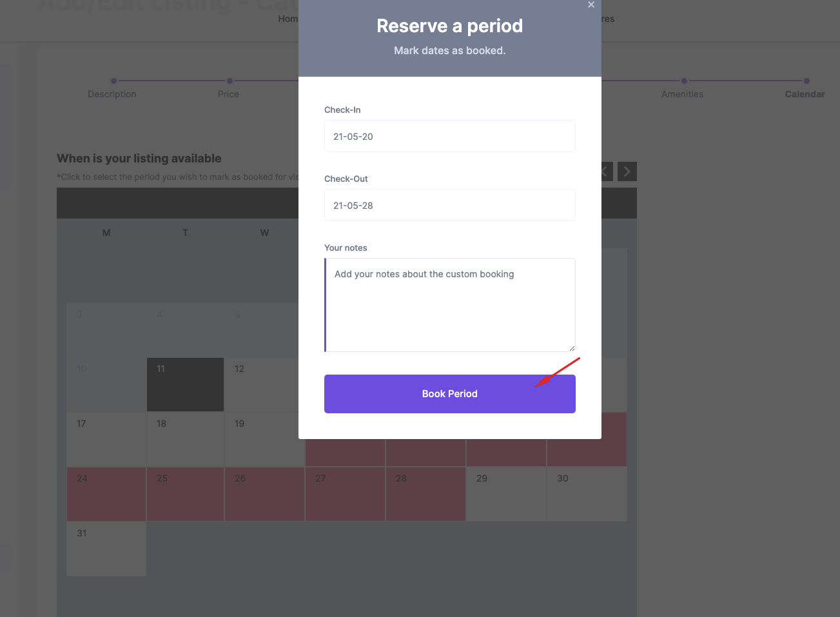Edit the Check-Out date field

[450, 205]
